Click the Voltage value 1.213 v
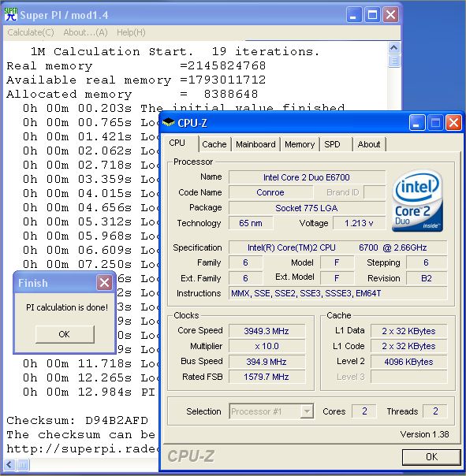This screenshot has width=466, height=476. tap(359, 223)
